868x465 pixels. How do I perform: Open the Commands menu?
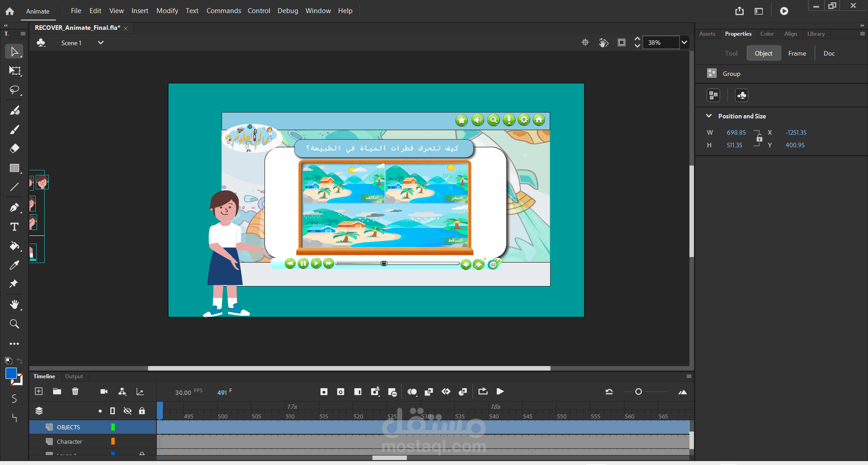point(224,11)
